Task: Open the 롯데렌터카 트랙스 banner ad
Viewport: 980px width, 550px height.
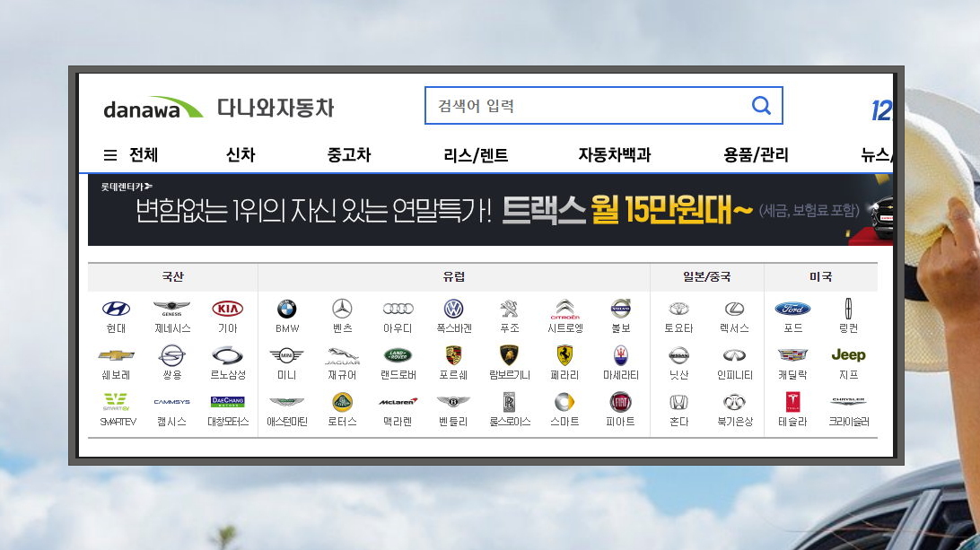Action: (x=490, y=210)
